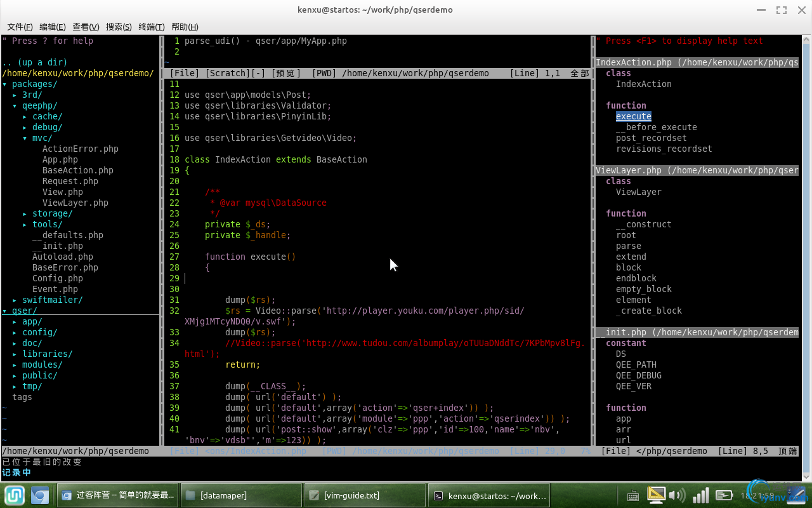Collapse the qeephp/ folder node
This screenshot has height=508, width=812.
pyautogui.click(x=35, y=105)
